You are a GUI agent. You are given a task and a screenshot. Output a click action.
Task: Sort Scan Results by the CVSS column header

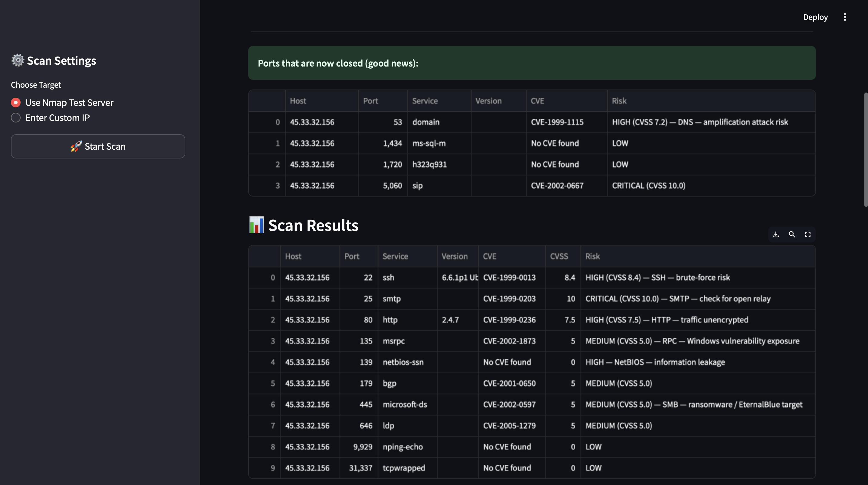[563, 256]
